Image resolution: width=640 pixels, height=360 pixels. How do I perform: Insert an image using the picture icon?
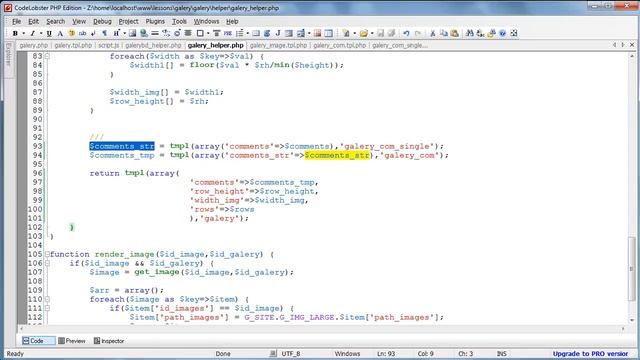coord(132,33)
